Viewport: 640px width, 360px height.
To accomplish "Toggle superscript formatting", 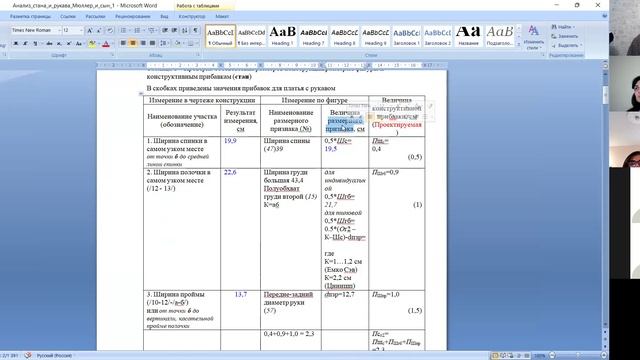I will point(69,43).
